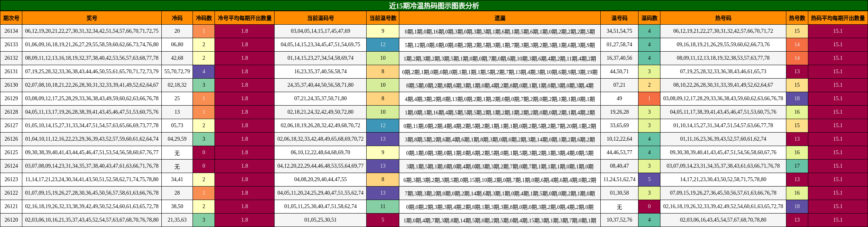The width and height of the screenshot is (868, 227).
Task: Click the purple 冷码数 cell 4 in row 26131
Action: coord(204,72)
